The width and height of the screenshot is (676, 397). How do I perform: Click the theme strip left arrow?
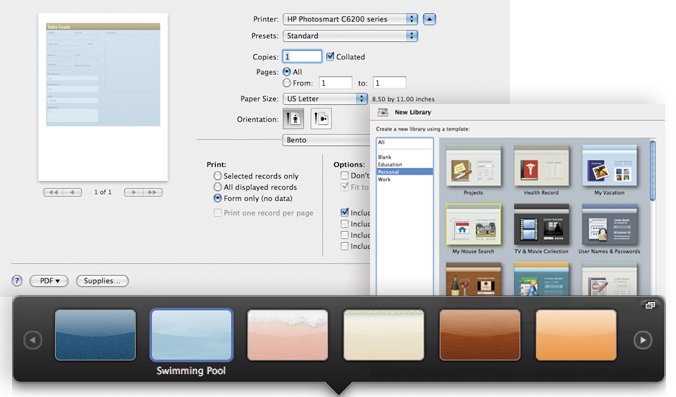point(33,340)
